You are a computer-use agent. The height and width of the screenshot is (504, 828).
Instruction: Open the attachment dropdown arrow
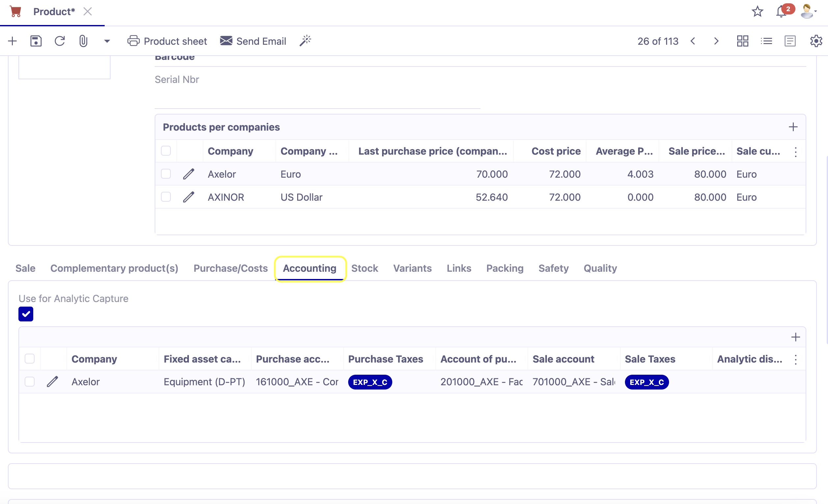click(107, 41)
